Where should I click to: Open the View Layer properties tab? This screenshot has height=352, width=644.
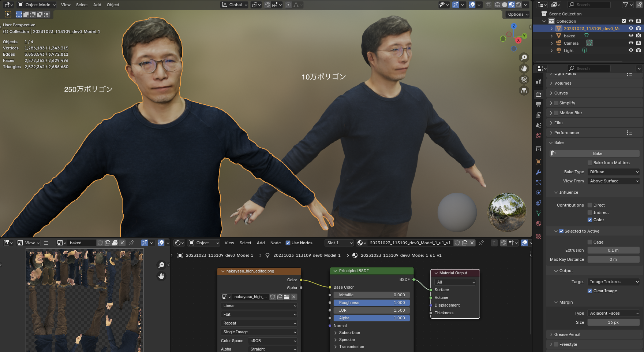click(539, 115)
